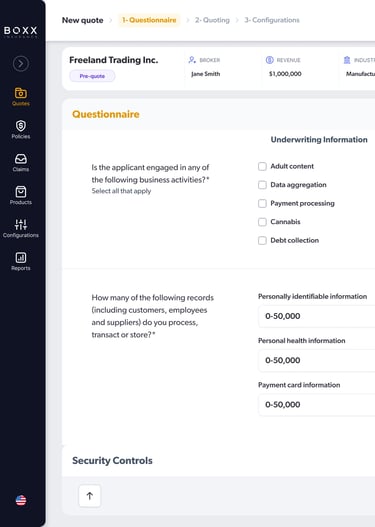Change region via the US flag icon
The image size is (375, 527).
(x=21, y=500)
